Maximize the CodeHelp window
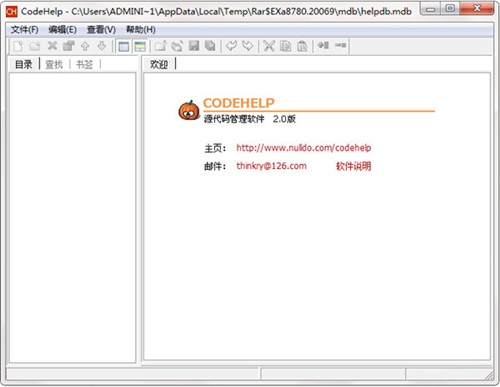The width and height of the screenshot is (500, 387). (x=450, y=9)
